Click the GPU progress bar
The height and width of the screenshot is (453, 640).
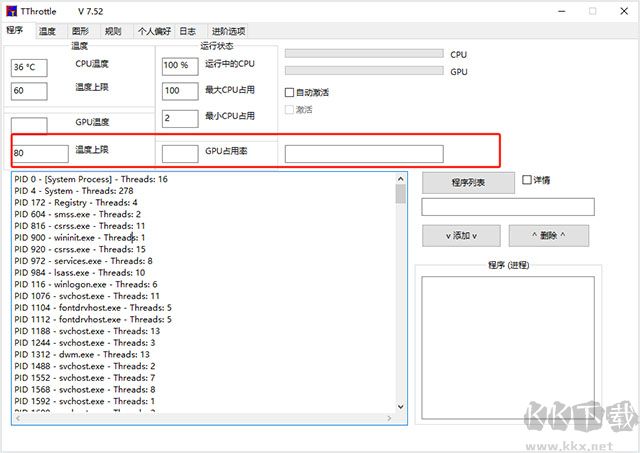click(x=364, y=71)
